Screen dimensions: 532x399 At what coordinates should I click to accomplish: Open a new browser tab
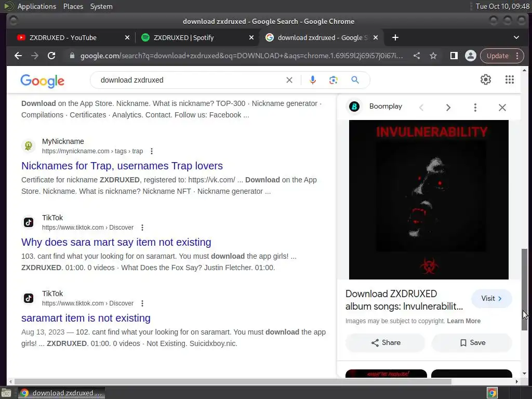click(x=395, y=37)
